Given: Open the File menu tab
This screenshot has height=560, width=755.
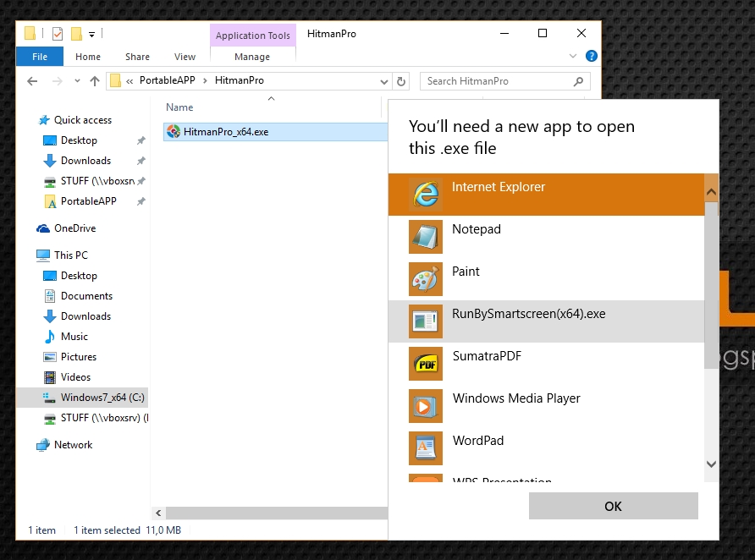Looking at the screenshot, I should point(40,57).
